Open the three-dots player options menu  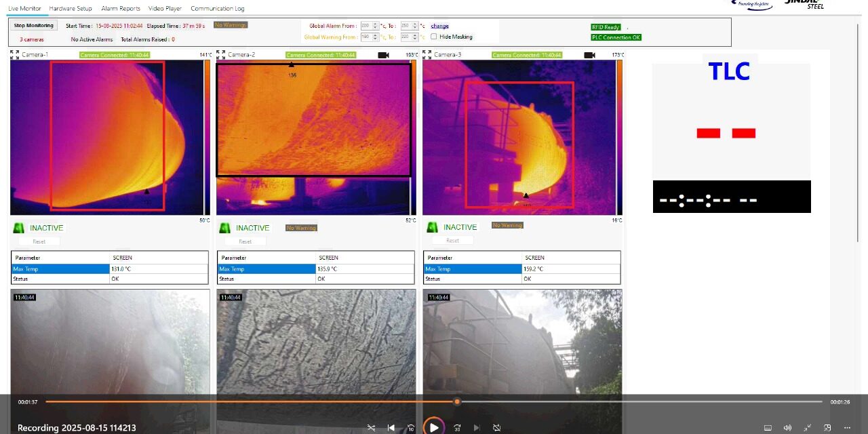pos(847,427)
